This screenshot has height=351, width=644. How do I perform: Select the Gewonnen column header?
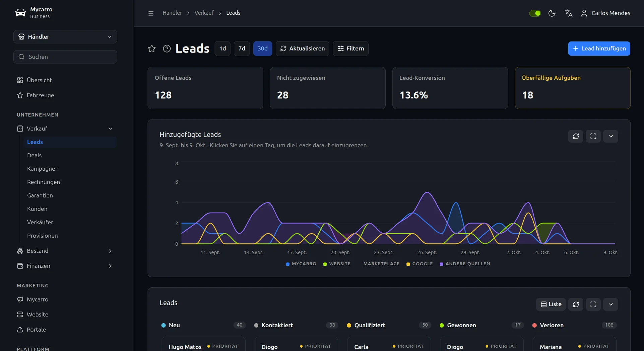pyautogui.click(x=481, y=325)
